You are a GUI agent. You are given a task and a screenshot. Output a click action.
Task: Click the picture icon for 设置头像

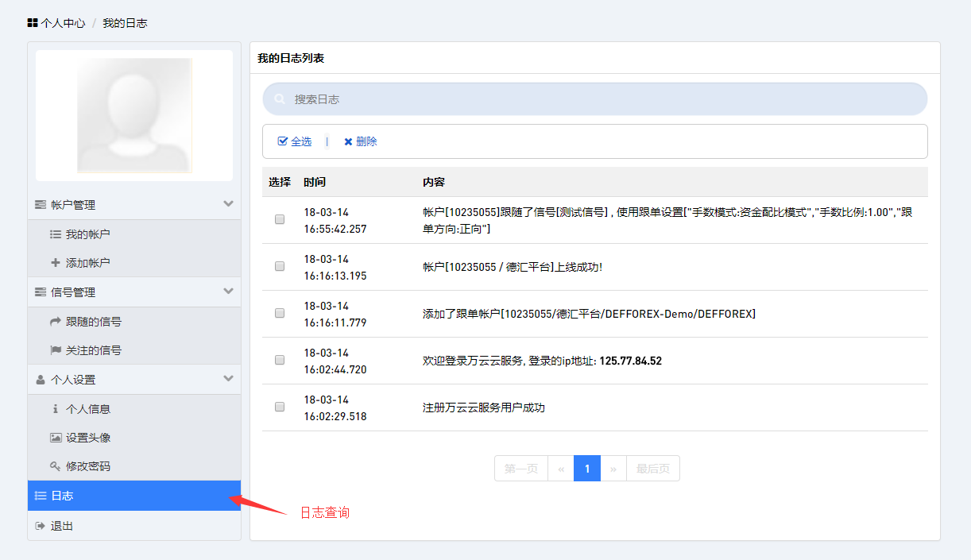[x=56, y=438]
